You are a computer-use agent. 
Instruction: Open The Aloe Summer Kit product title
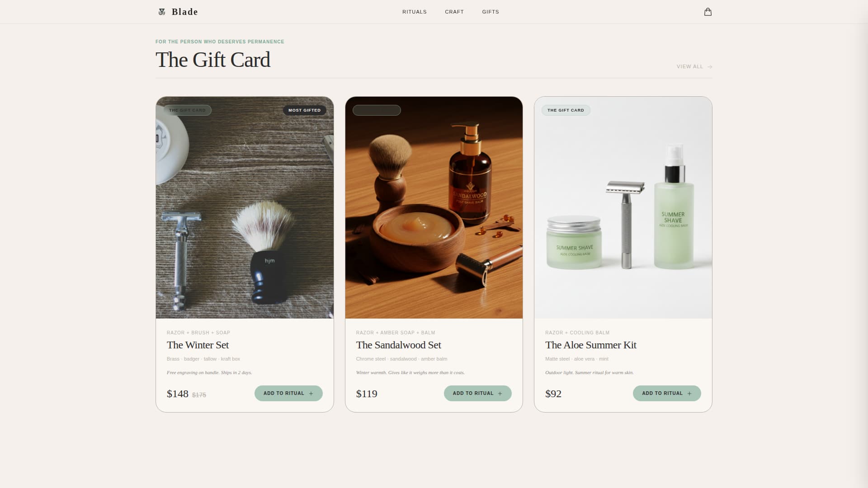pyautogui.click(x=591, y=345)
